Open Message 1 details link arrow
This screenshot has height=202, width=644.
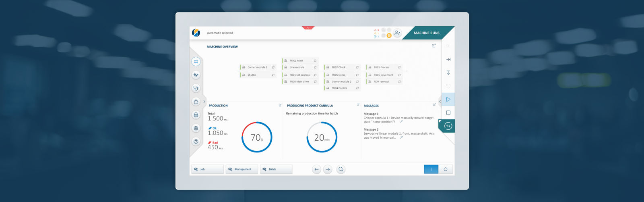click(401, 121)
